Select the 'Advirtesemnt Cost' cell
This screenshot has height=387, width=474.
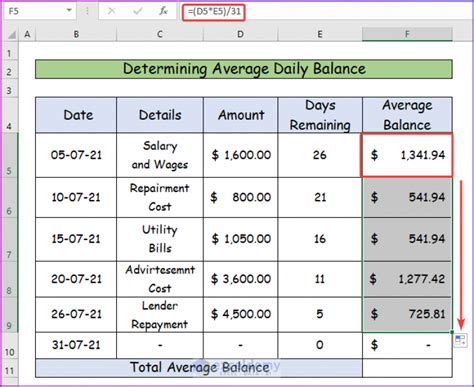tap(160, 279)
